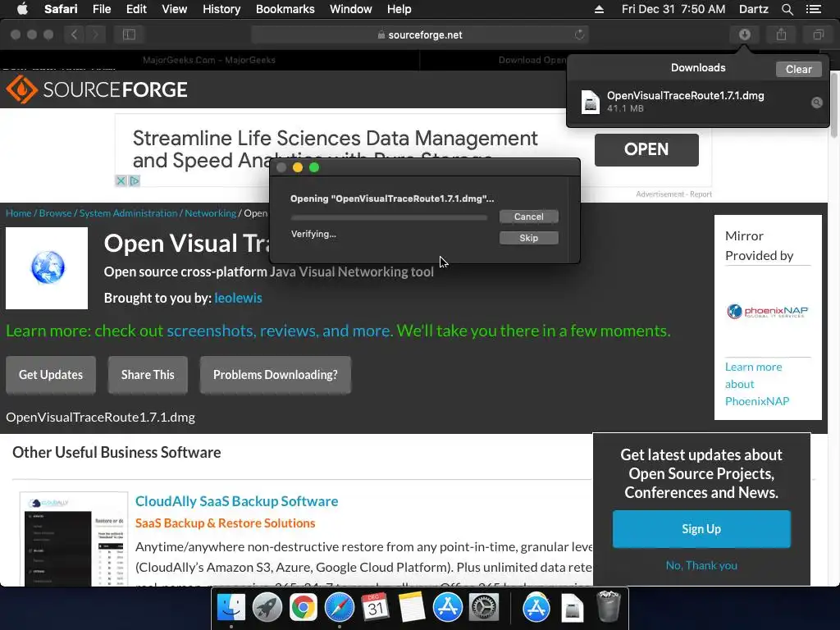The width and height of the screenshot is (840, 630).
Task: Open the Edit menu
Action: point(136,9)
